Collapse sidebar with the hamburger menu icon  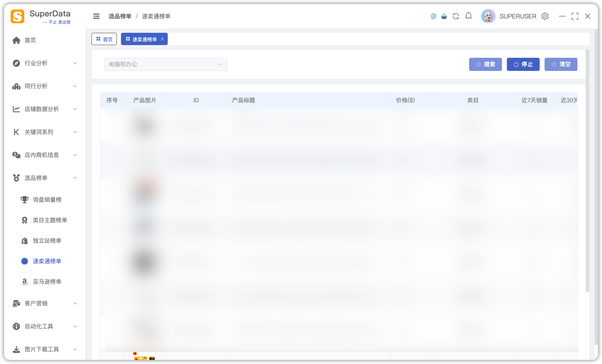96,16
